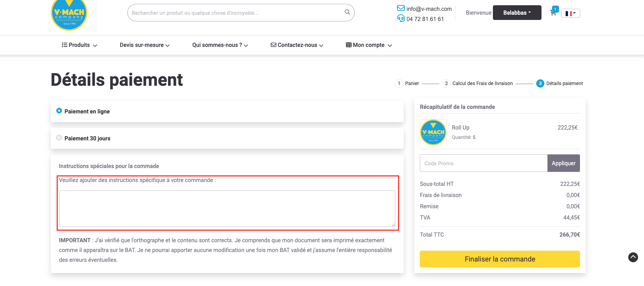
Task: Open the Mon compte menu
Action: point(369,45)
